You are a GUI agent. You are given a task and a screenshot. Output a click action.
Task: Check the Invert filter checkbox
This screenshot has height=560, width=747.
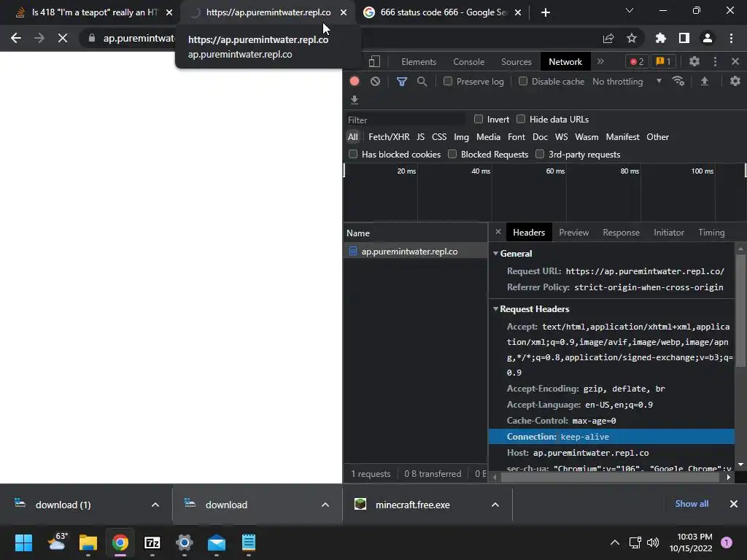pos(479,119)
